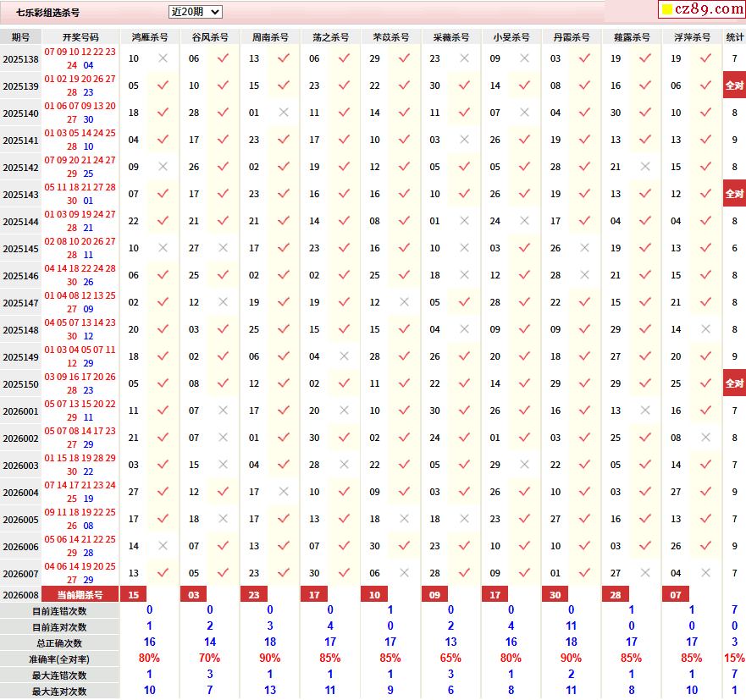Click the X mark for 鸿雁杀号 in row 2026006
Image resolution: width=746 pixels, height=700 pixels.
pyautogui.click(x=163, y=546)
